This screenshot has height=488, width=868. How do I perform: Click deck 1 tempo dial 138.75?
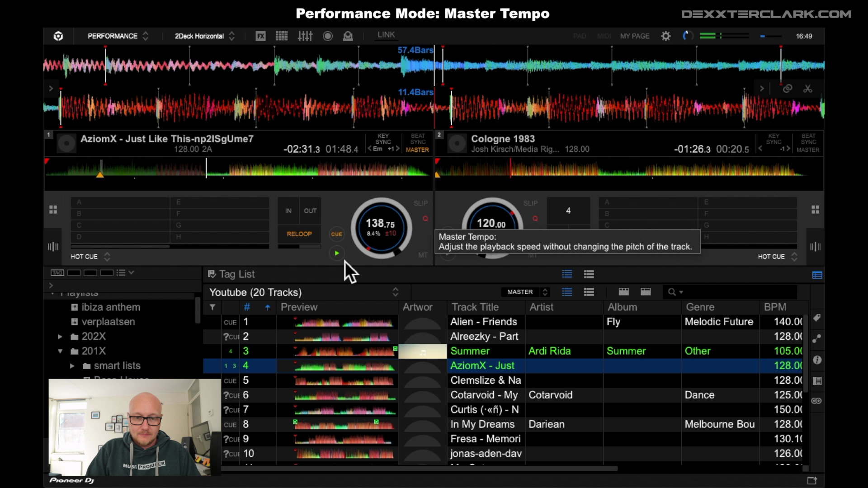(381, 227)
